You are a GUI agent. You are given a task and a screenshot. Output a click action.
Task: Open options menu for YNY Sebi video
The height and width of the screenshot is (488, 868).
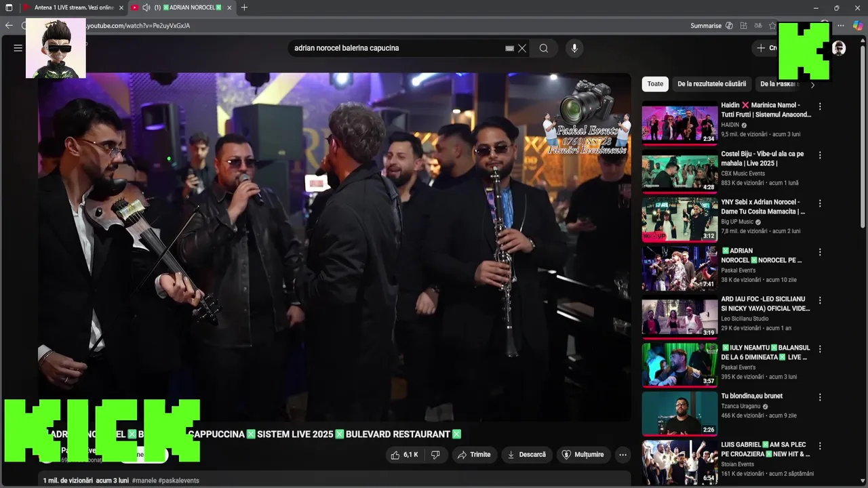(820, 203)
